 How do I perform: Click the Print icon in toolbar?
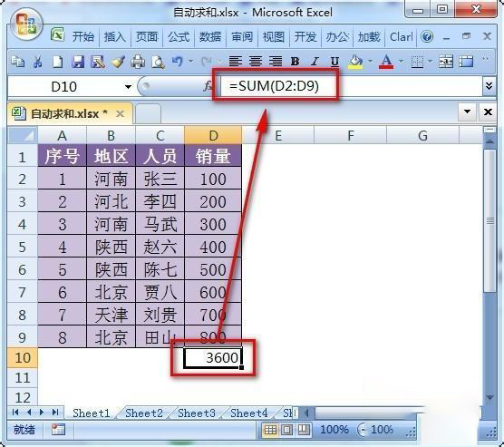pos(138,61)
